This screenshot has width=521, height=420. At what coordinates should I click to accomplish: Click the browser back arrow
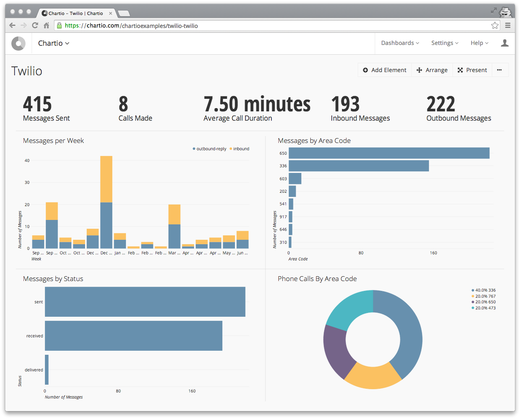click(12, 26)
